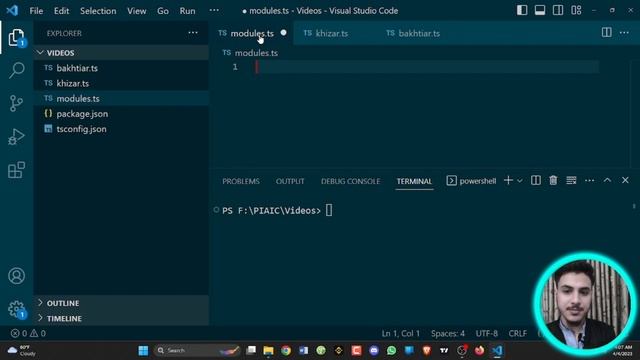The image size is (640, 360).
Task: Open WhatsApp from the taskbar
Action: (x=391, y=351)
